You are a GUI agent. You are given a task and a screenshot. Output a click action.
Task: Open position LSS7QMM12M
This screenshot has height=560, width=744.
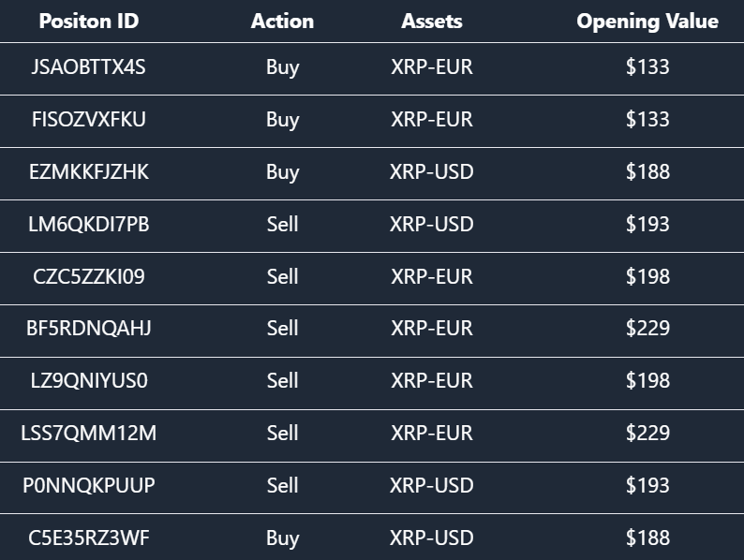[89, 434]
